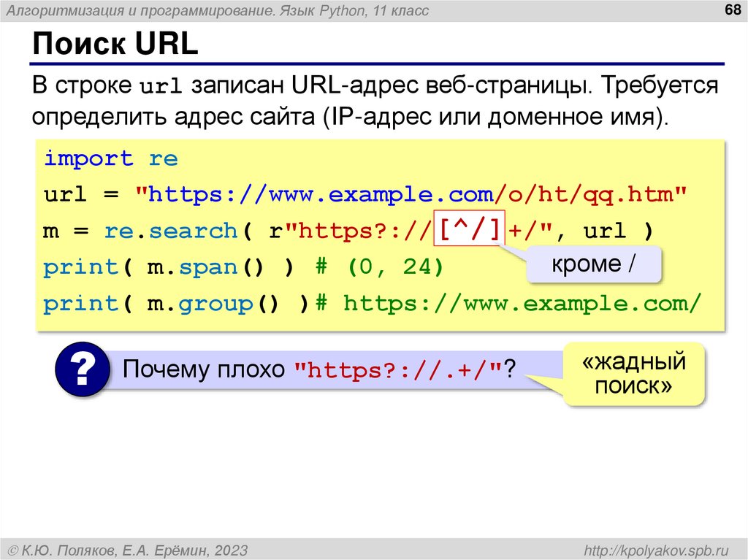Click the question text "Почему плохо"
This screenshot has width=748, height=560.
204,369
